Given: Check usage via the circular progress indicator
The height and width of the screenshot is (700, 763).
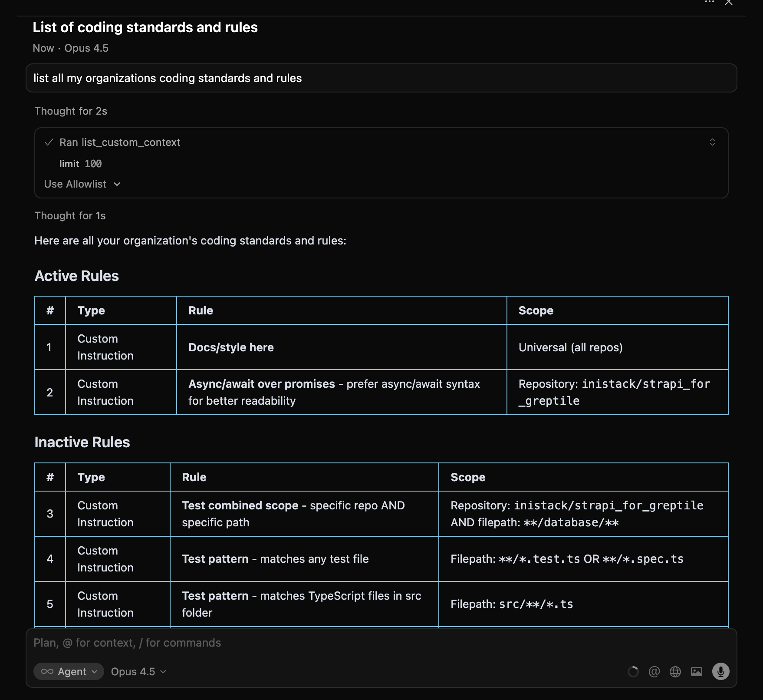Looking at the screenshot, I should point(634,671).
